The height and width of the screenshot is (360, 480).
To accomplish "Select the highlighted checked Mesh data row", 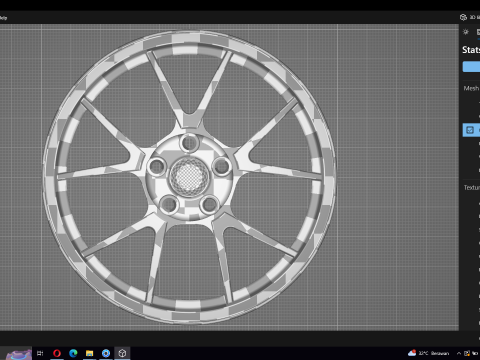I will pos(471,130).
